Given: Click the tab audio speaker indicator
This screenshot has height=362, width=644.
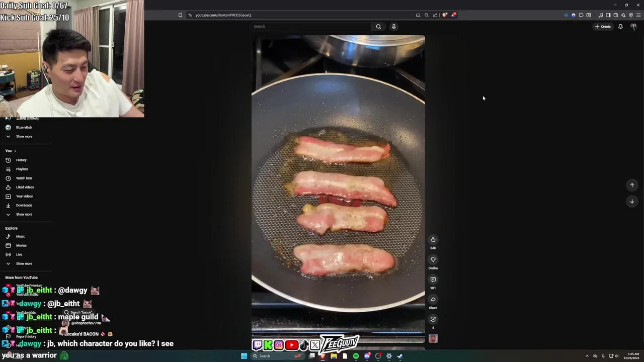Looking at the screenshot, I should point(566,15).
